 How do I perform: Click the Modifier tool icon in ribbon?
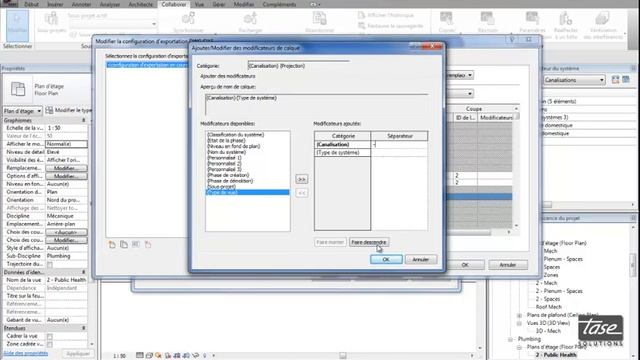(18, 25)
